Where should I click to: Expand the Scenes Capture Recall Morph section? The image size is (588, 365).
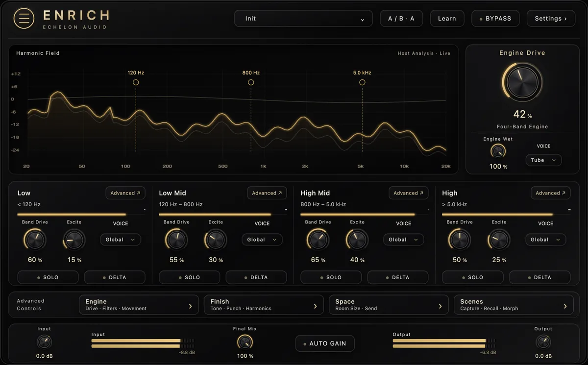514,305
